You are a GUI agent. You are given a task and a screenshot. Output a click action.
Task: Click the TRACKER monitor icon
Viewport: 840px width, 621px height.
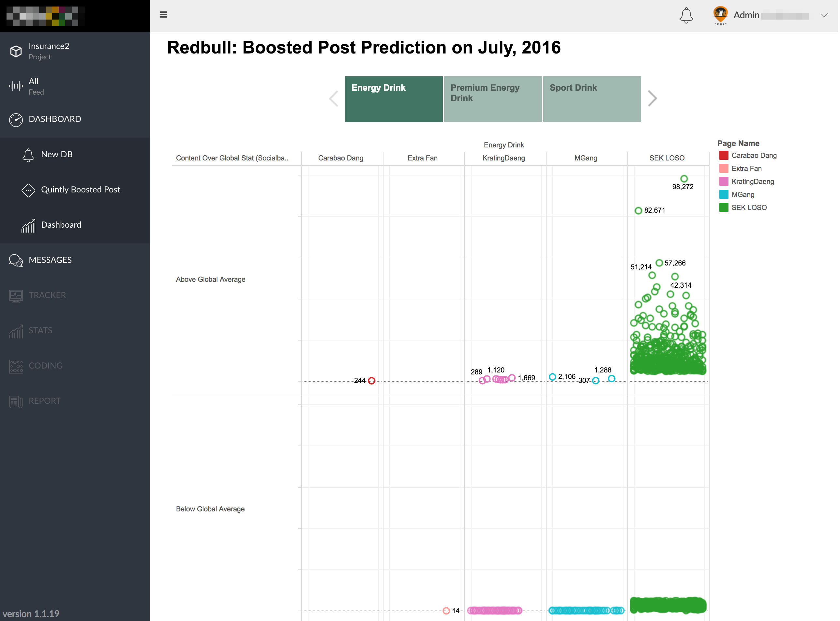(x=16, y=296)
